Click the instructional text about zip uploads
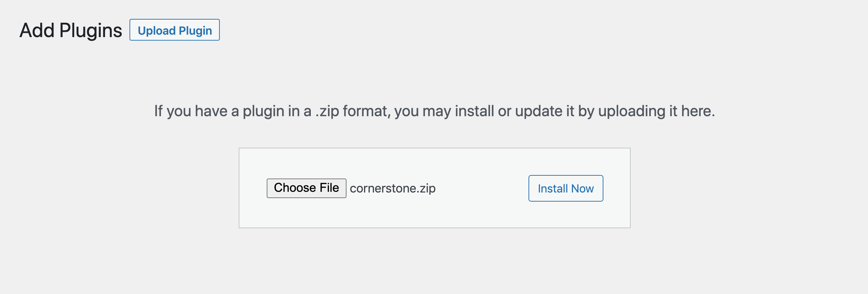Screen dimensions: 868x294 pyautogui.click(x=434, y=111)
